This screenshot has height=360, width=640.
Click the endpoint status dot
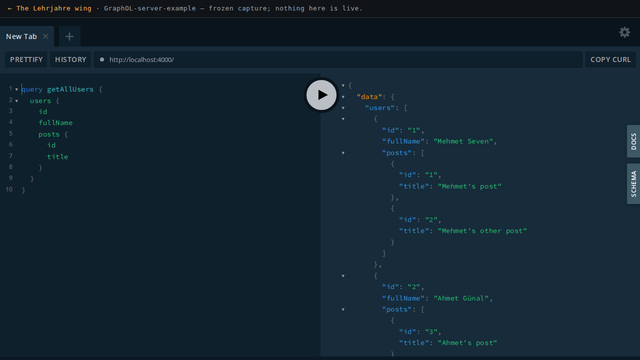point(102,60)
